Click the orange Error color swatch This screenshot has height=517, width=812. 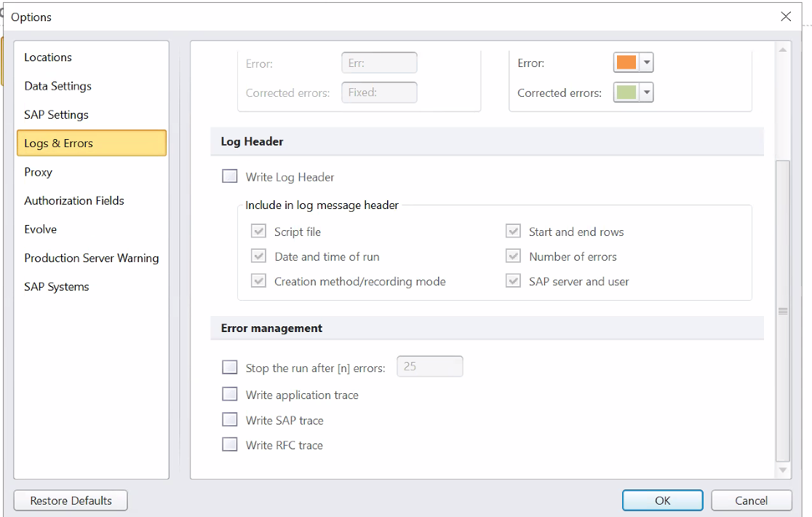[626, 63]
